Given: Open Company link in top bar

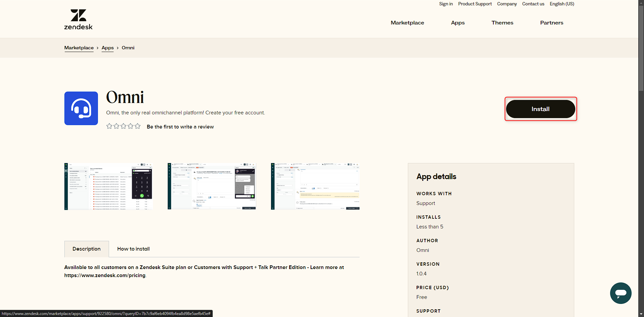Looking at the screenshot, I should tap(507, 4).
